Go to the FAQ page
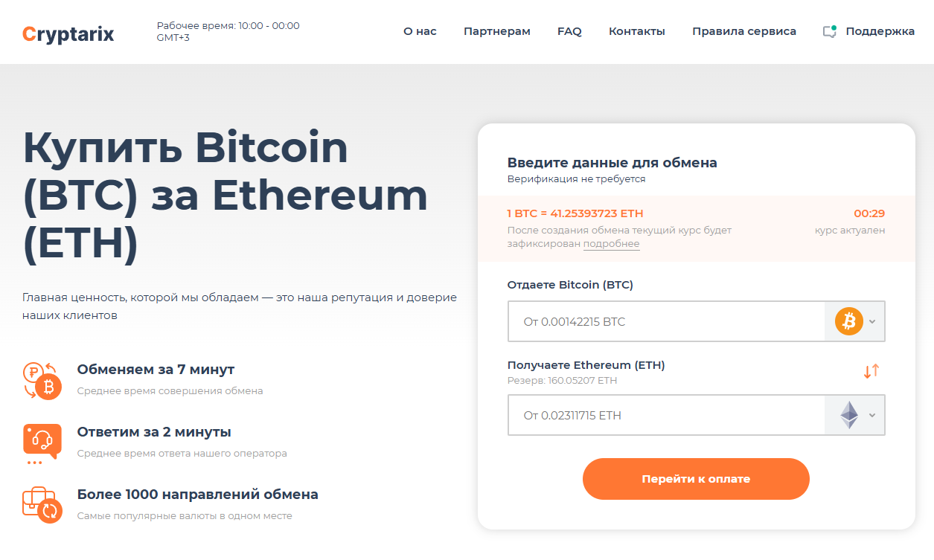 point(569,31)
